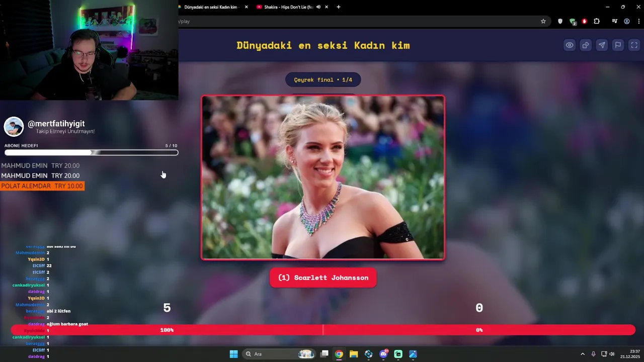The height and width of the screenshot is (362, 644).
Task: Click the red 100% vote bar segment
Action: coord(167,330)
